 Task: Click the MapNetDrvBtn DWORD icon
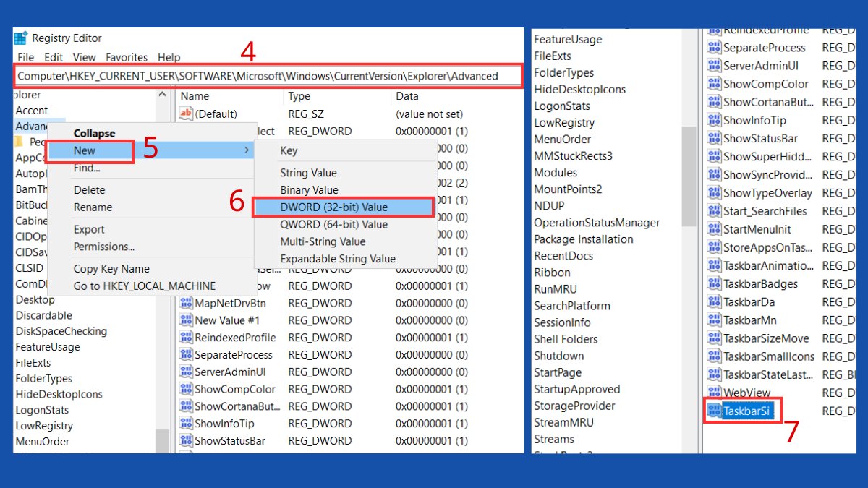184,302
